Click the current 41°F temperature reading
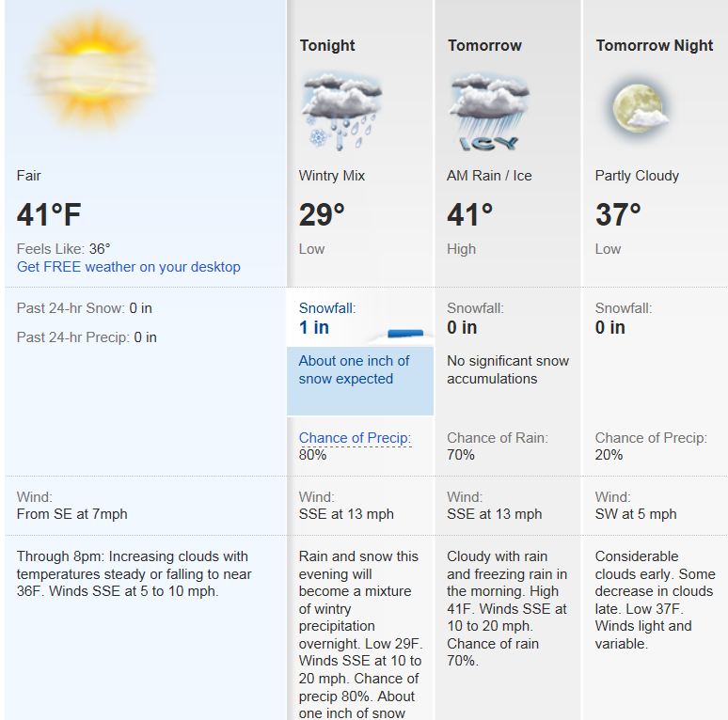This screenshot has width=728, height=720. click(49, 215)
